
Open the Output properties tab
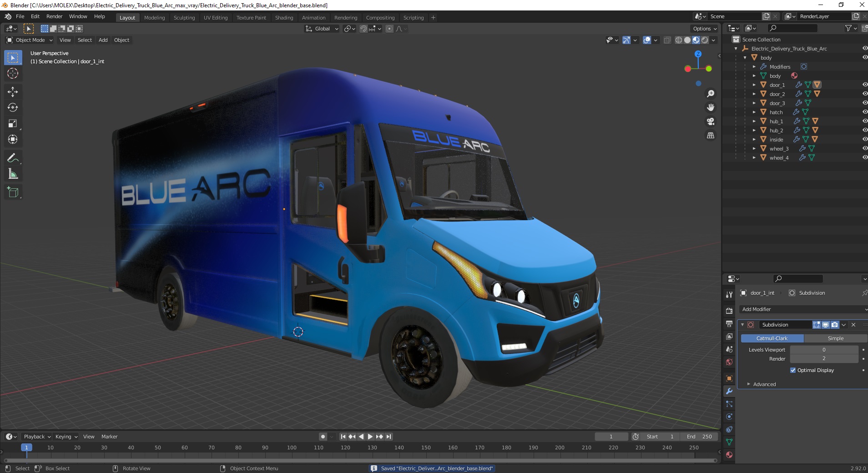[729, 324]
